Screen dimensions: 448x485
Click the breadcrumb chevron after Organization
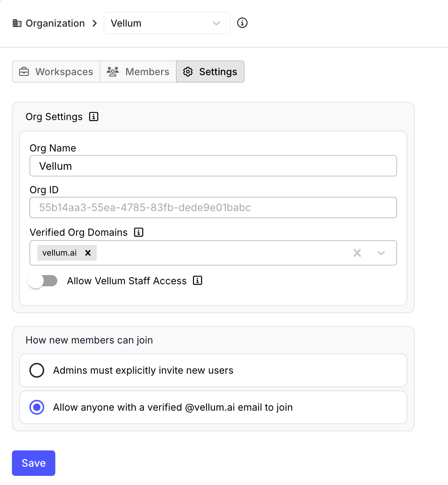94,23
